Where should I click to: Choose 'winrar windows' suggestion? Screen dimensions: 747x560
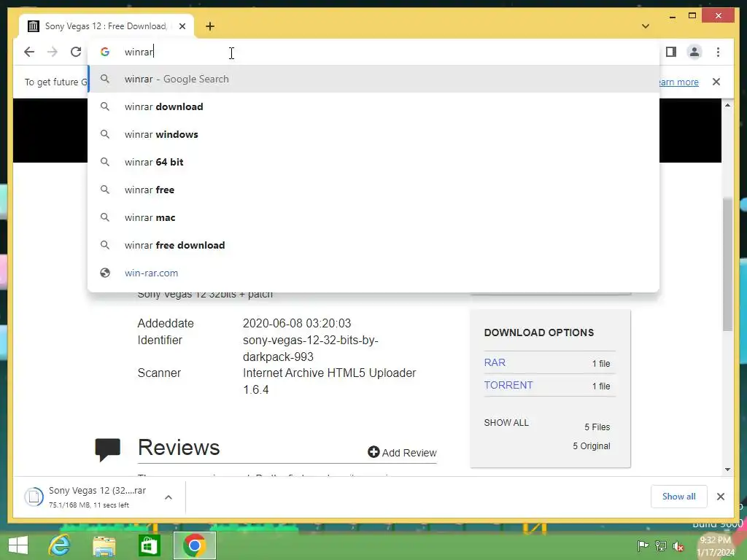pos(374,134)
